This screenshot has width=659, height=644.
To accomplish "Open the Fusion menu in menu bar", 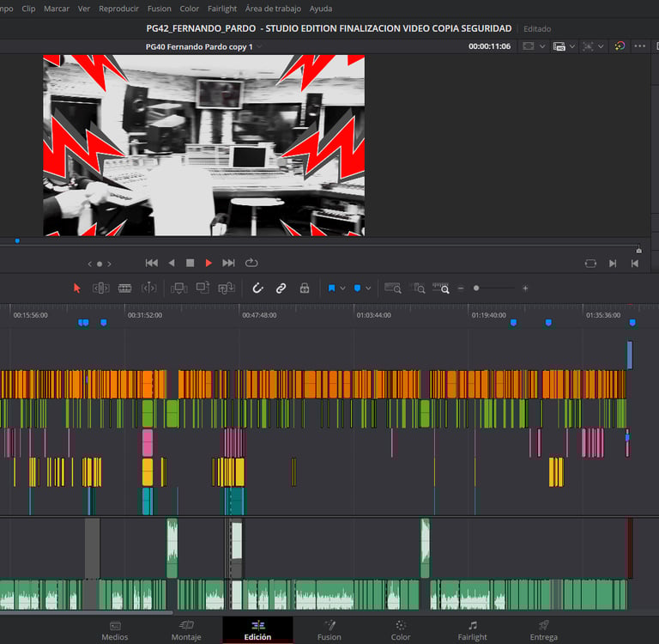I will (160, 9).
